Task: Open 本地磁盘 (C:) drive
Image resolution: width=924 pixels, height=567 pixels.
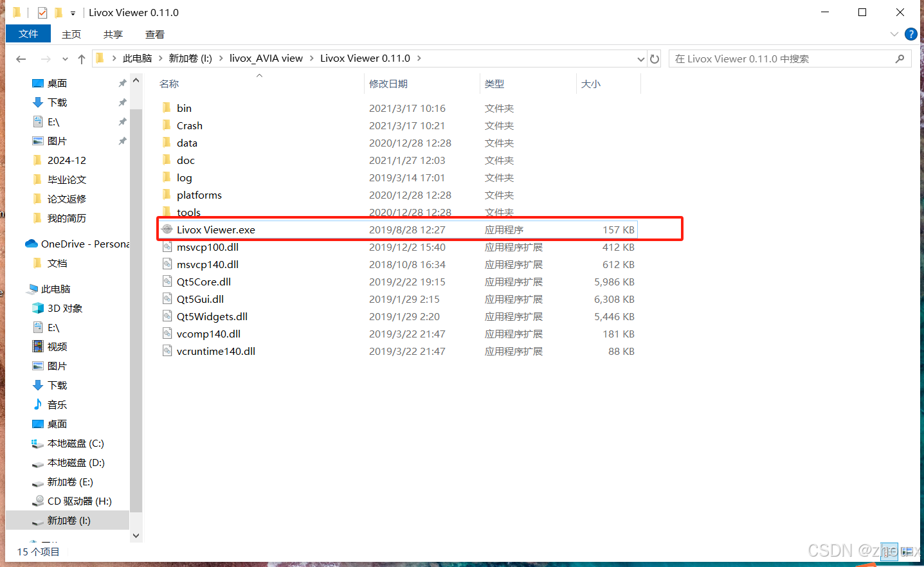Action: 68,443
